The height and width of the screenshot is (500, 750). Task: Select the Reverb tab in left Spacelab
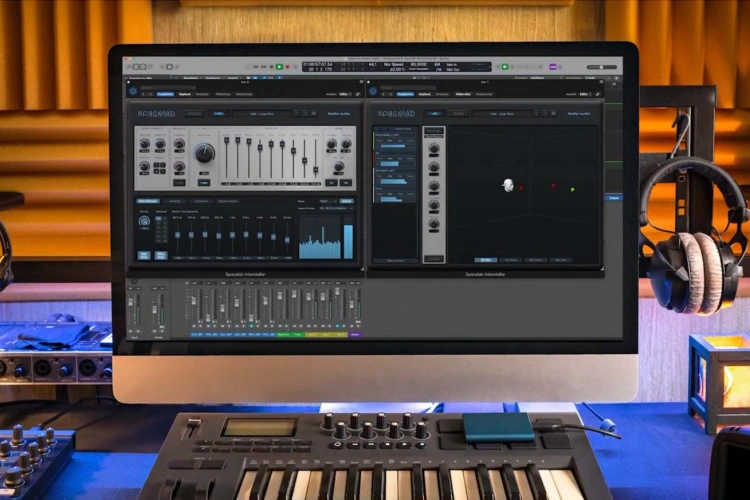[218, 113]
